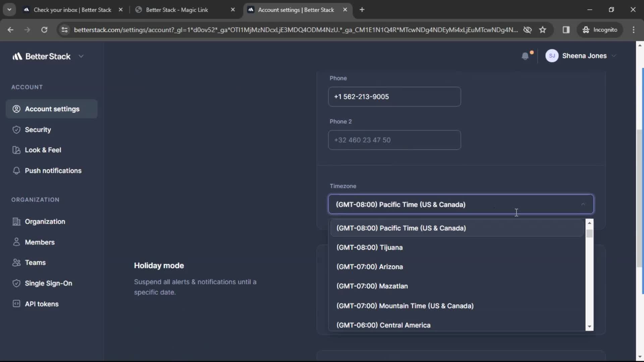Viewport: 644px width, 362px height.
Task: Click the API tokens sidebar item
Action: coord(42,303)
